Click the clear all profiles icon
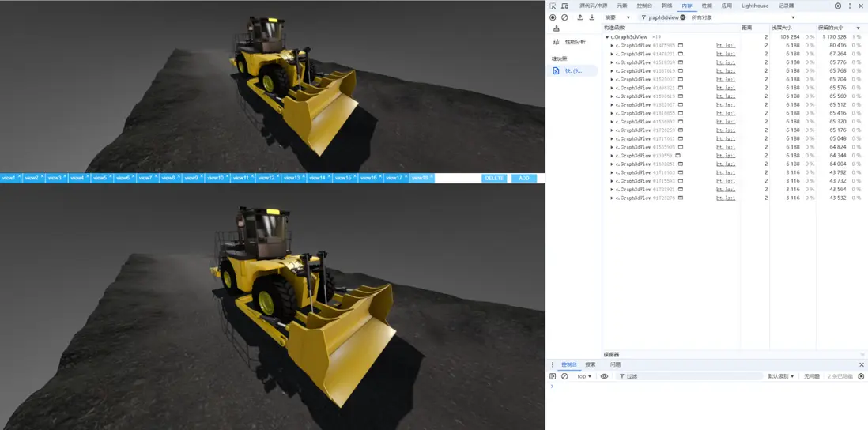The width and height of the screenshot is (868, 430). (564, 17)
